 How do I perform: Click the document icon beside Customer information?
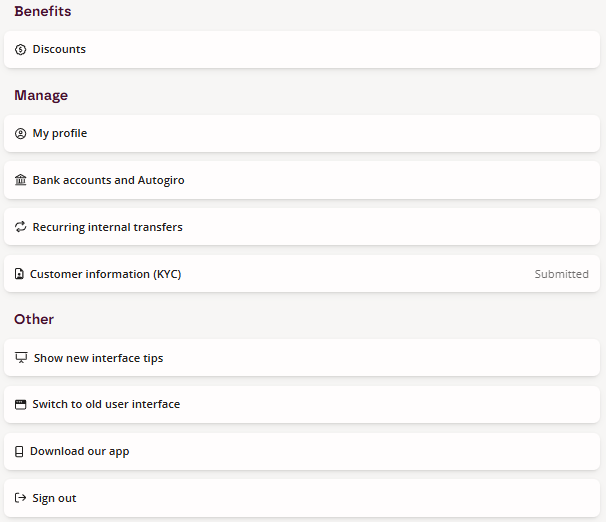(x=19, y=274)
